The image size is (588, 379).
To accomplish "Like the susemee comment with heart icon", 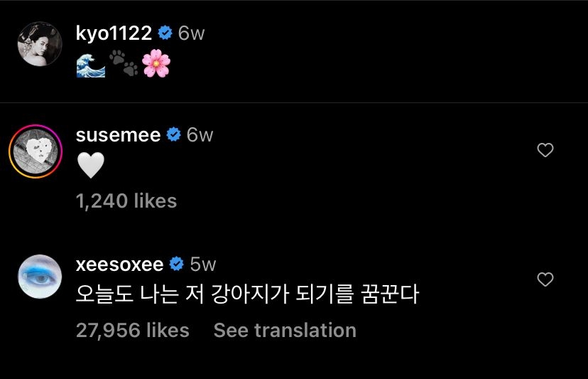I will [x=545, y=150].
